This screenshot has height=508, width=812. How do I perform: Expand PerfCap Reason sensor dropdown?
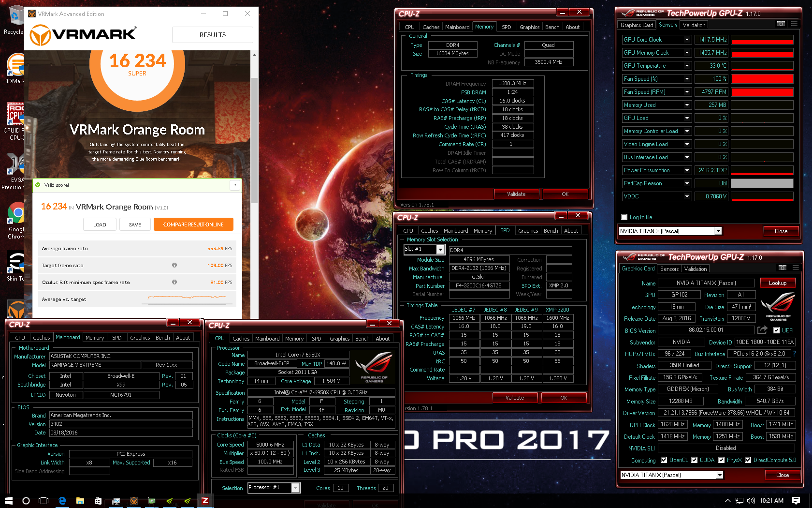pos(687,183)
